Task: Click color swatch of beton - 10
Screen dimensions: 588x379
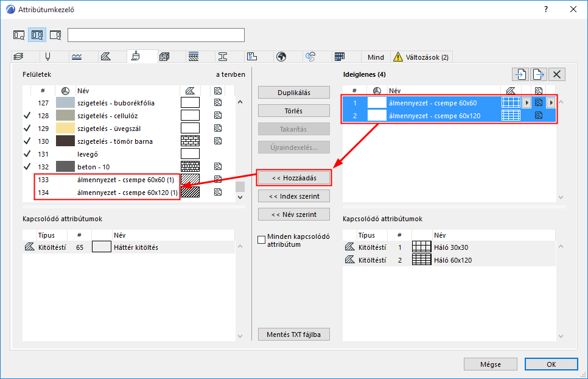Action: coord(65,166)
